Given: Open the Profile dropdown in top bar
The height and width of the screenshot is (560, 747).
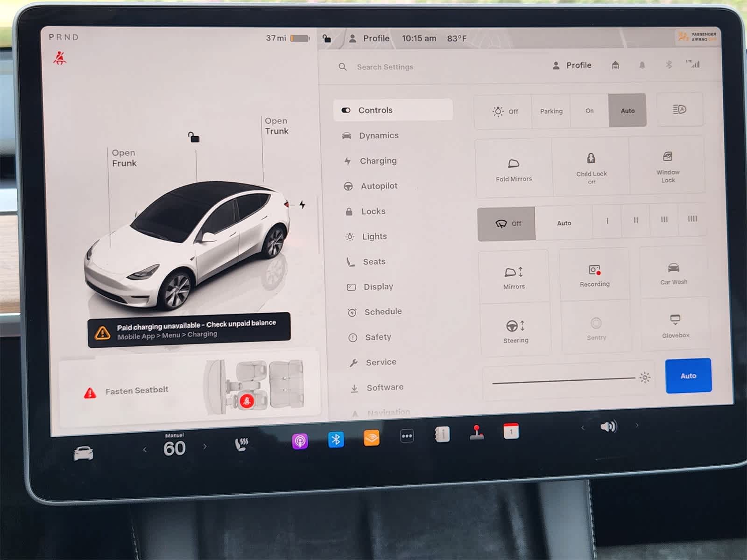Looking at the screenshot, I should [x=369, y=38].
